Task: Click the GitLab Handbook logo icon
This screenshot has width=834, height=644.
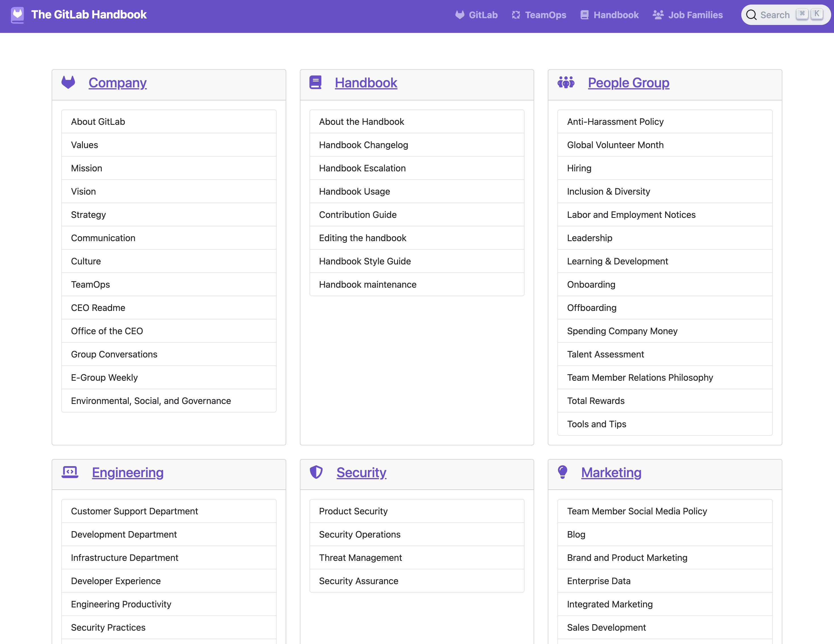Action: coord(17,15)
